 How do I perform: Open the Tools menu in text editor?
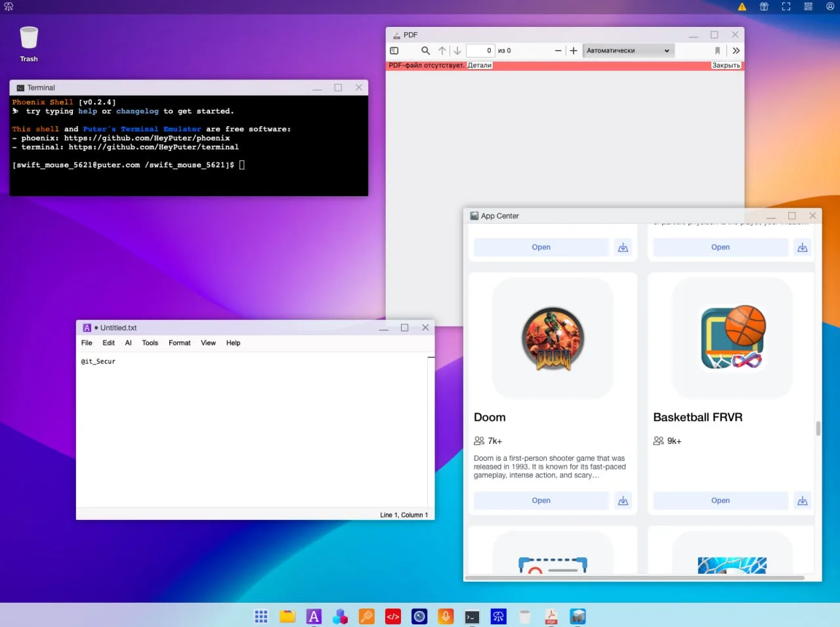tap(150, 343)
